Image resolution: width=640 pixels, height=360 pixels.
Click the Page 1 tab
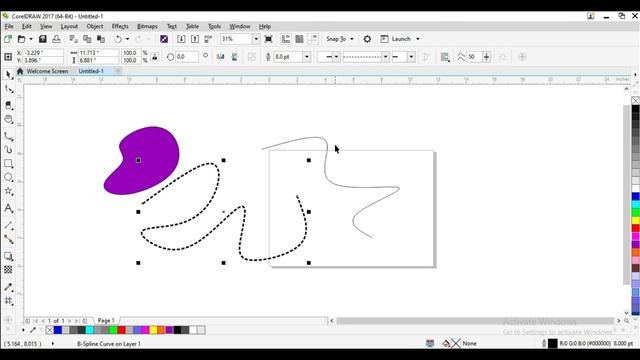(x=106, y=320)
